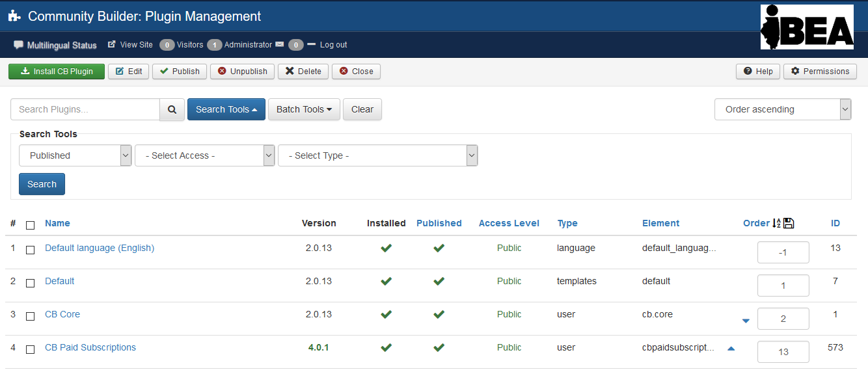Sort by the Published column header
The width and height of the screenshot is (868, 372).
click(x=439, y=223)
